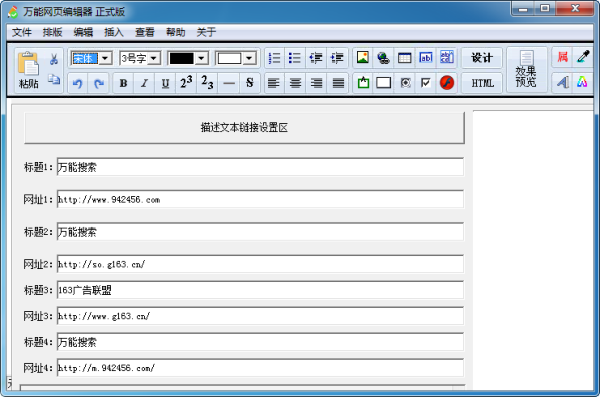Open the white background color dropdown

pos(249,59)
